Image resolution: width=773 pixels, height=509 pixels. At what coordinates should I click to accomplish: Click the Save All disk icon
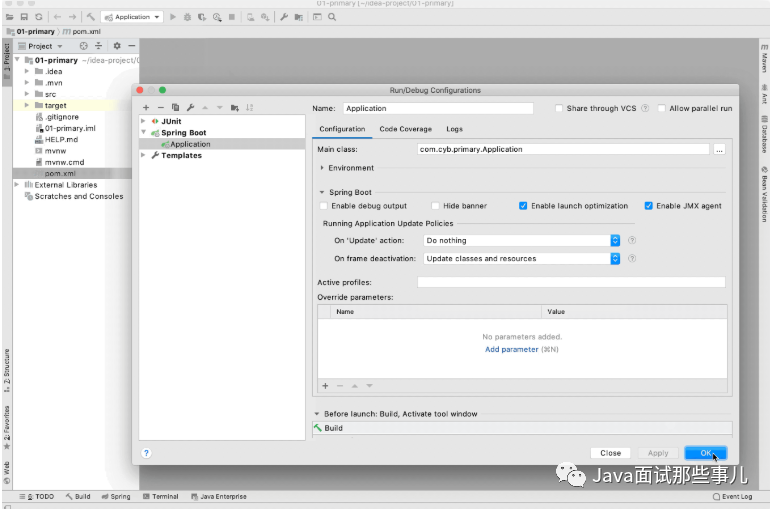(24, 17)
